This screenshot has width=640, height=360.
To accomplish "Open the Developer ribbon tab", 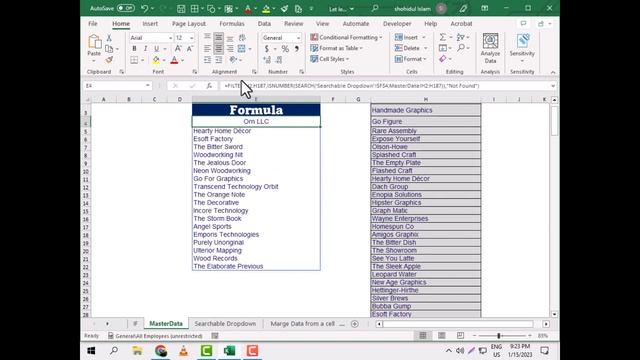I will [x=397, y=24].
